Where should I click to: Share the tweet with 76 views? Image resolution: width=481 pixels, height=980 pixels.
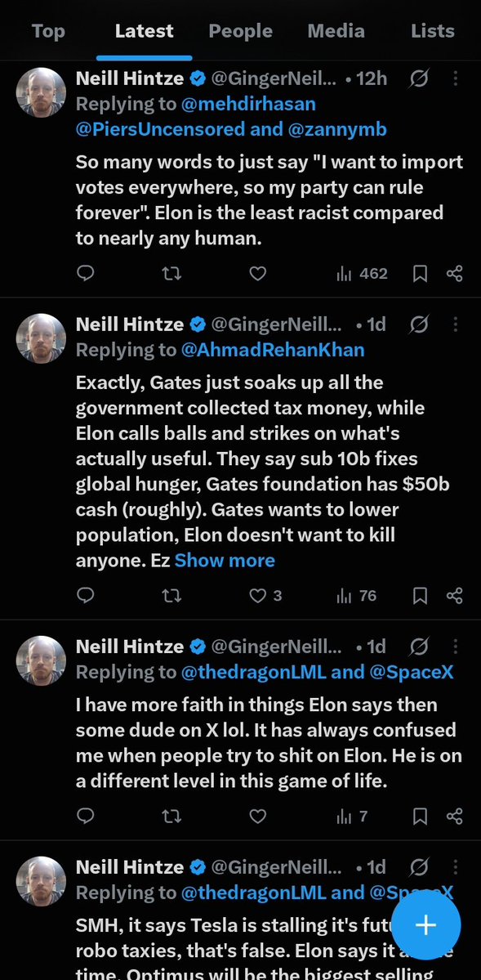pyautogui.click(x=455, y=596)
